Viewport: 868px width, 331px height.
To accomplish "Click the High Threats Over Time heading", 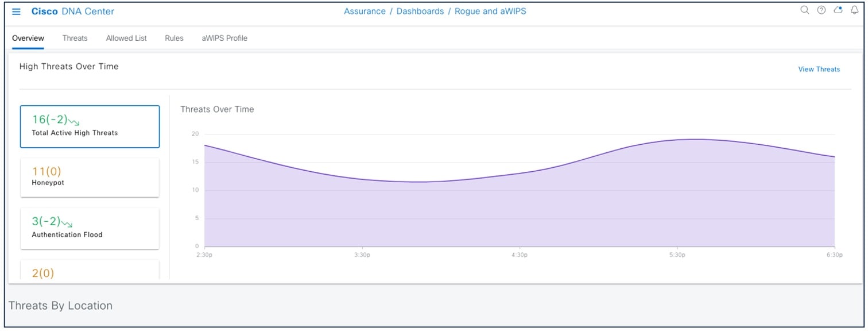I will (x=69, y=67).
